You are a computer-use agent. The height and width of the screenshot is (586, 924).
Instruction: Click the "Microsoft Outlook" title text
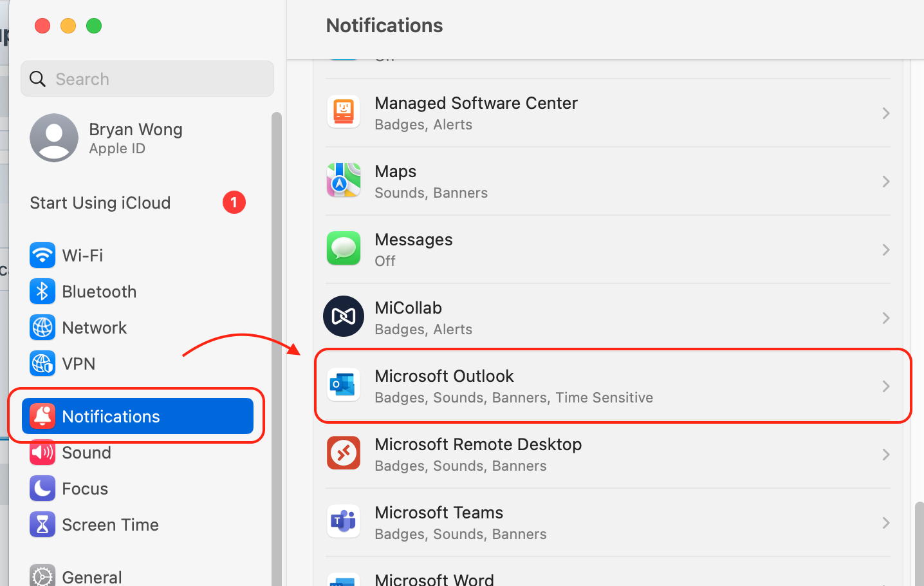444,376
